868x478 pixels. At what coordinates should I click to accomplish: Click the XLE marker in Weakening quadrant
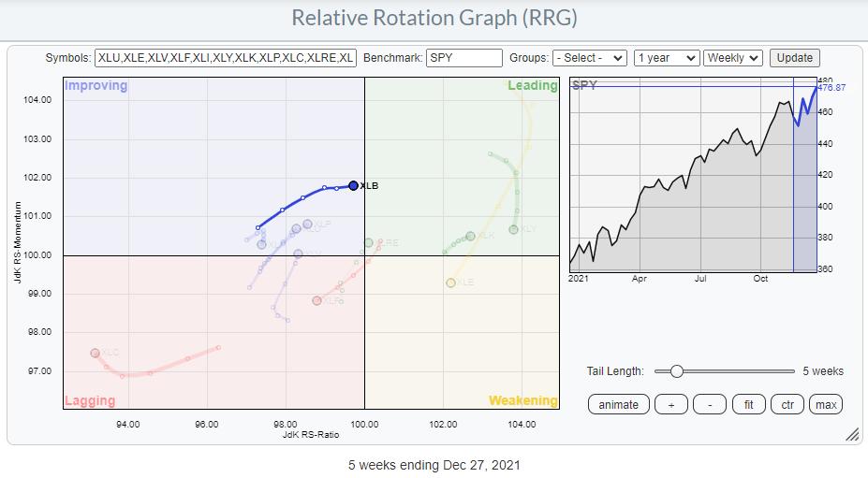point(451,282)
